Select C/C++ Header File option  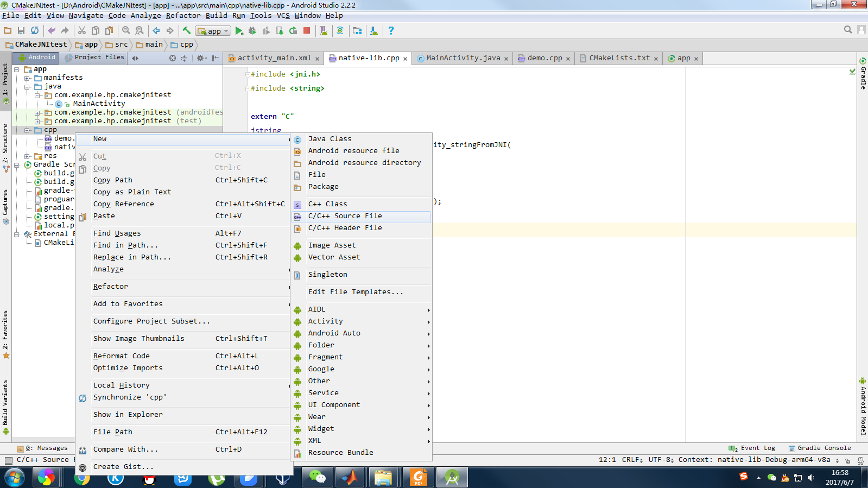pyautogui.click(x=362, y=228)
